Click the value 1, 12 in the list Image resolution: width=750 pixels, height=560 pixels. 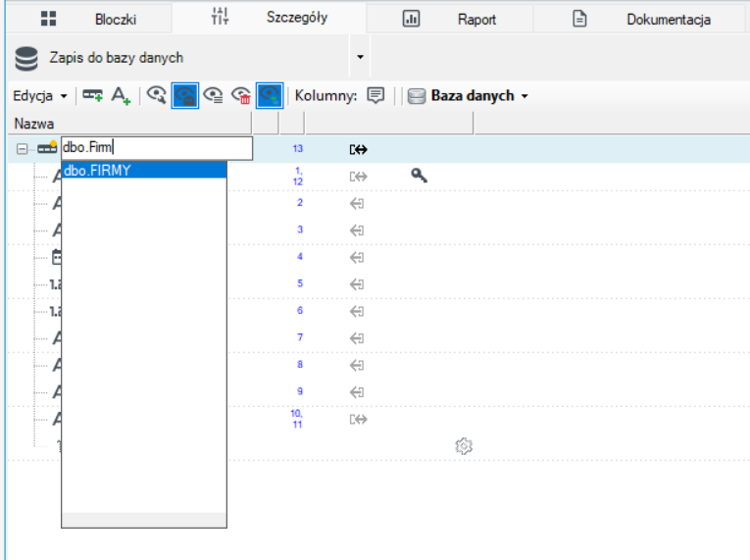(x=298, y=177)
